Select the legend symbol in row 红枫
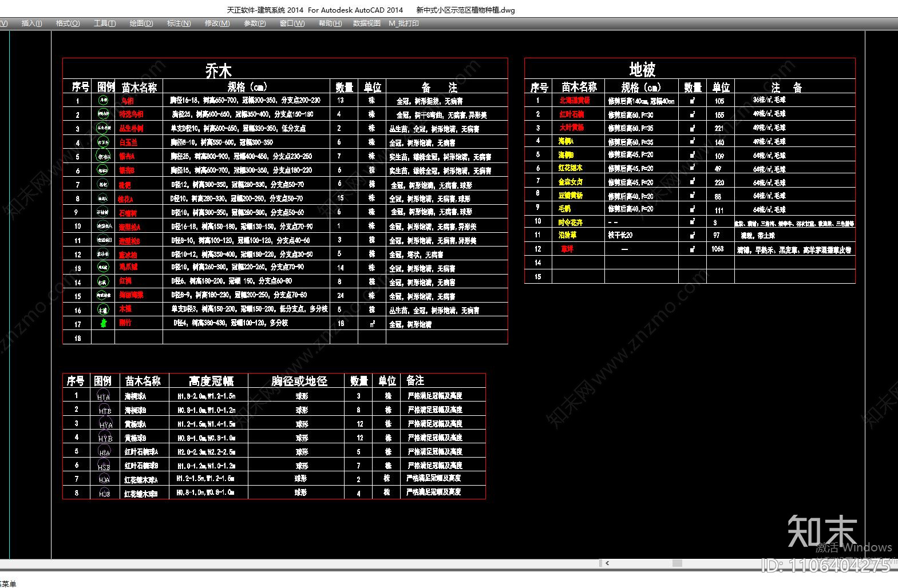Viewport: 898px width, 588px height. click(103, 281)
